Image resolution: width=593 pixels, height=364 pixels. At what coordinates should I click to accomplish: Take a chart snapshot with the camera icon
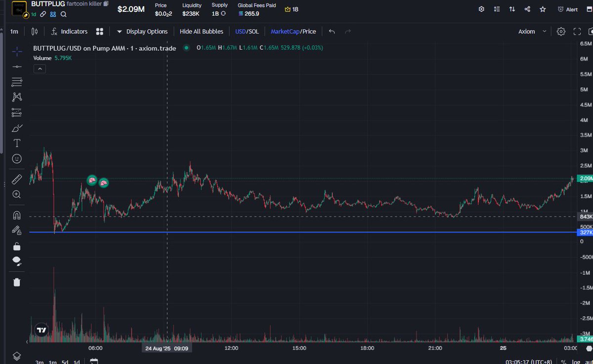pyautogui.click(x=590, y=31)
